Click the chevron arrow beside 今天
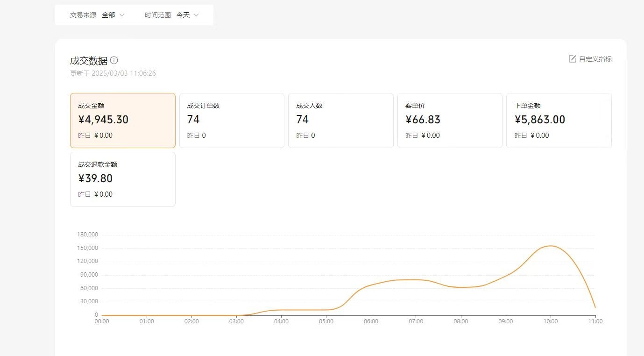The height and width of the screenshot is (356, 644). (x=196, y=15)
